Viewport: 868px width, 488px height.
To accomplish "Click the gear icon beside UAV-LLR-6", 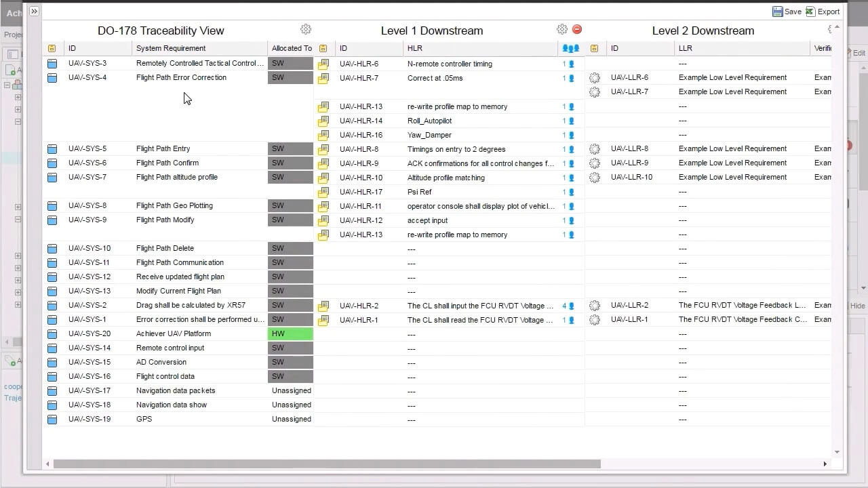I will tap(595, 78).
